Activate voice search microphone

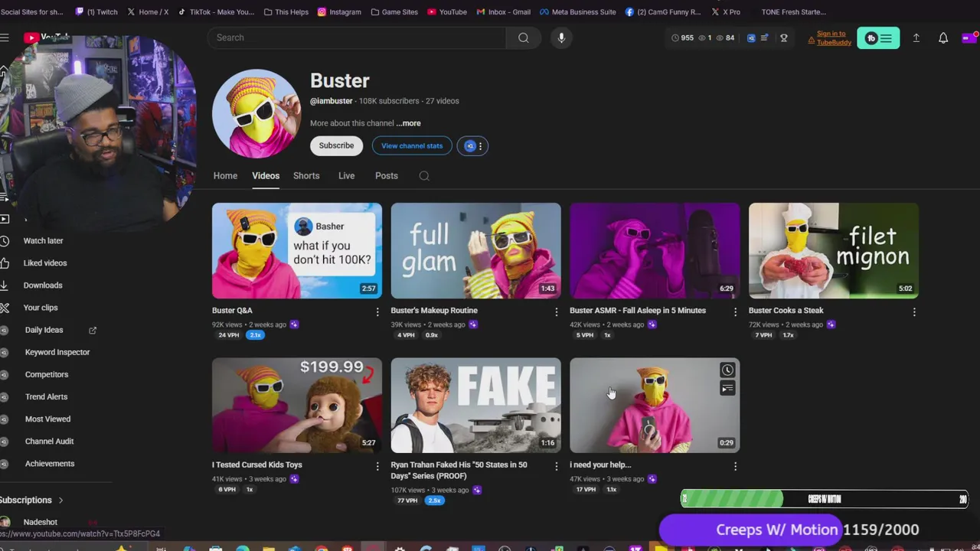coord(561,37)
